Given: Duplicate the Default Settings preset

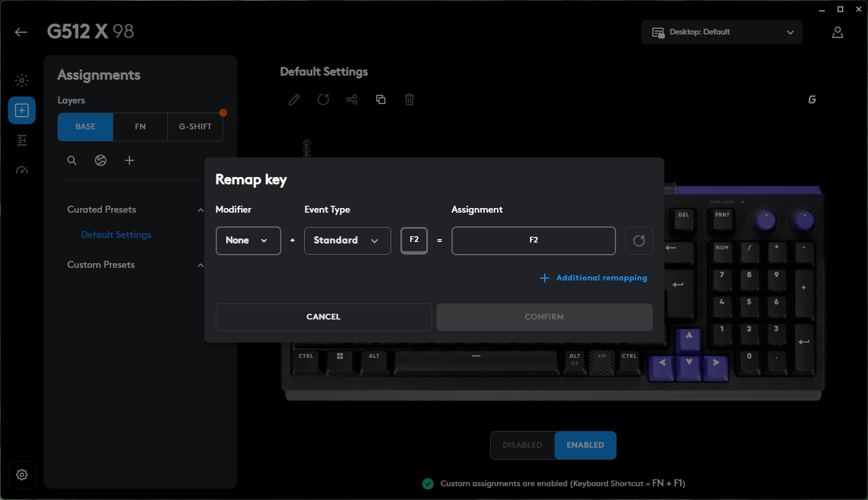Looking at the screenshot, I should [381, 99].
